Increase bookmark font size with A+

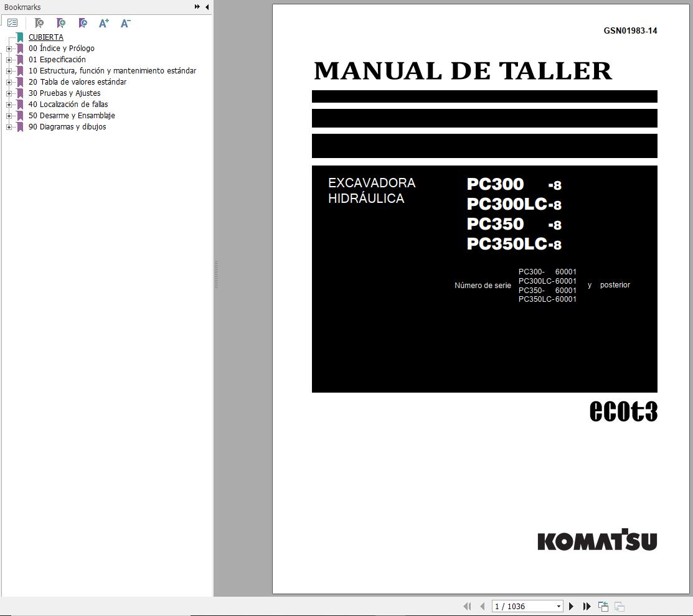click(104, 23)
